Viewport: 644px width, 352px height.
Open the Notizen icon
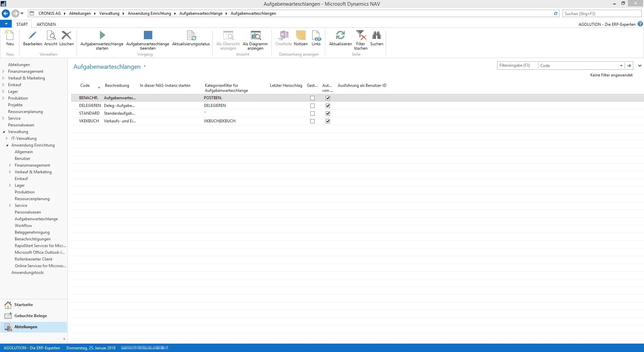(301, 35)
